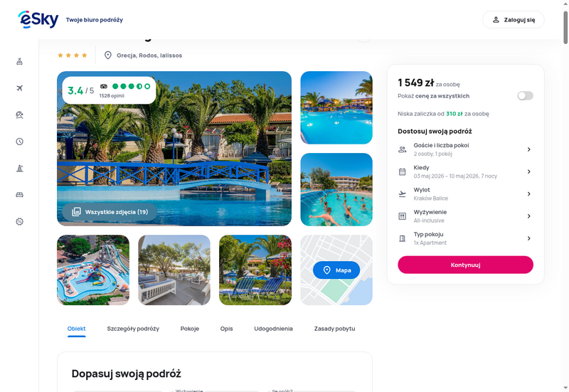Open Wylot Kraków Balice chevron
This screenshot has height=392, width=569.
[x=528, y=194]
